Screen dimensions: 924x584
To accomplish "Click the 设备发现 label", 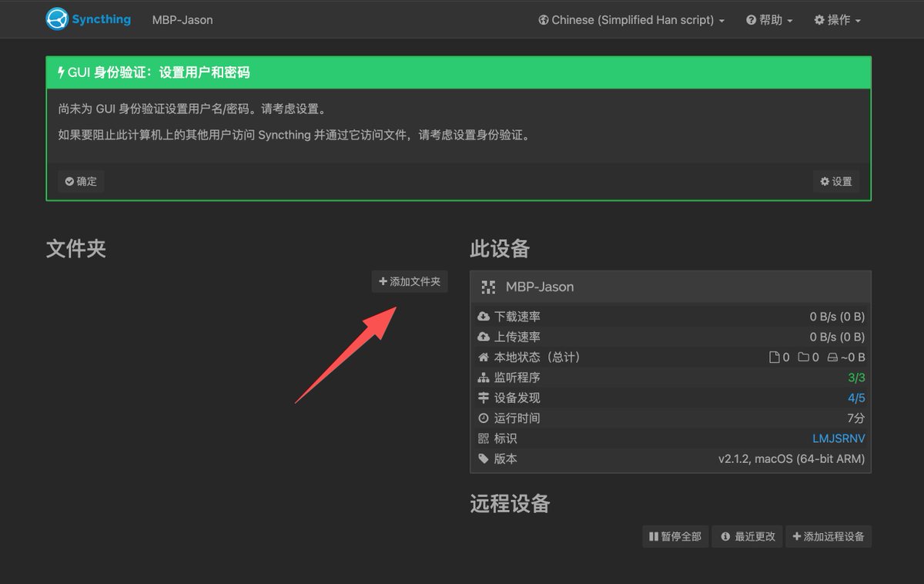I will click(x=517, y=398).
